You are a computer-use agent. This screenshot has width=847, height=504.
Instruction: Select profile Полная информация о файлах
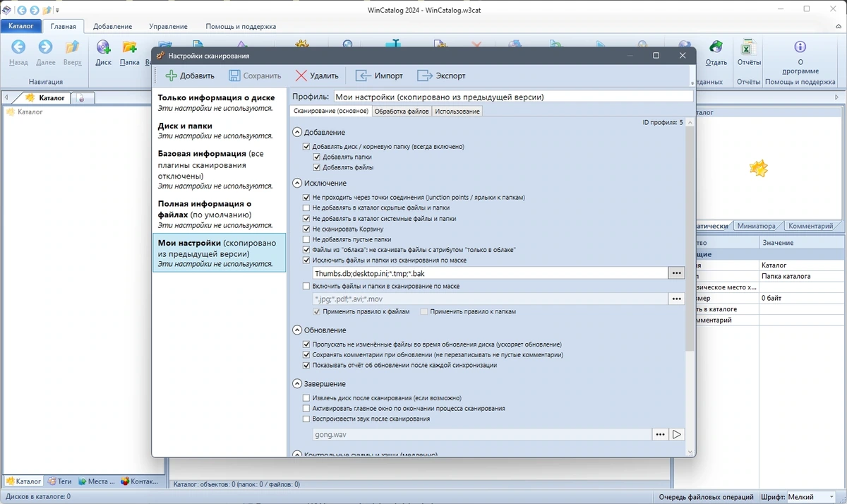(220, 214)
